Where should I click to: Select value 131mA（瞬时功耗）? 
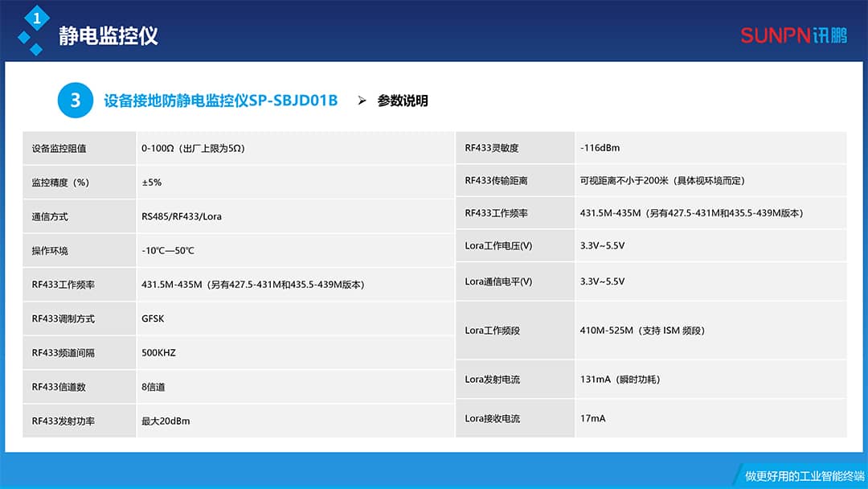coord(620,380)
